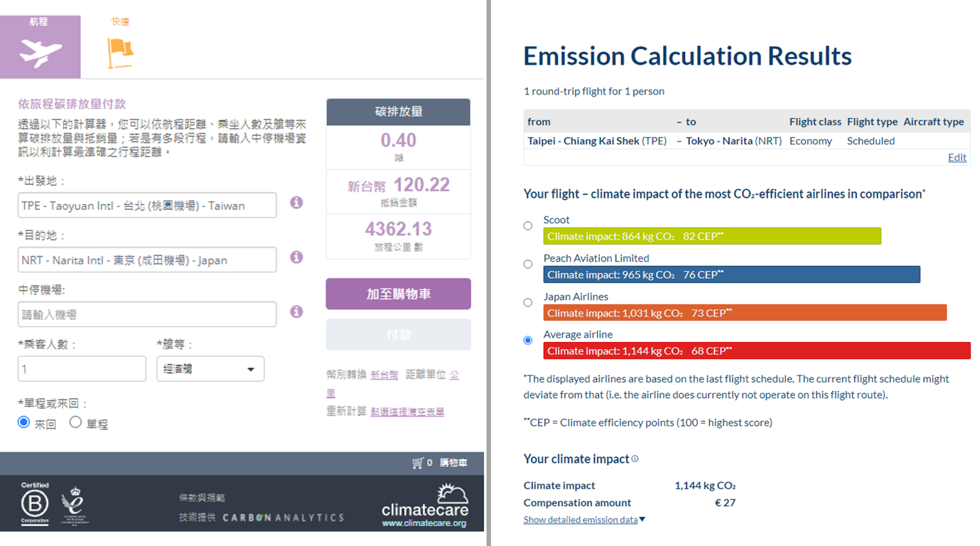Click the 新台幣 currency switch link

click(x=384, y=375)
